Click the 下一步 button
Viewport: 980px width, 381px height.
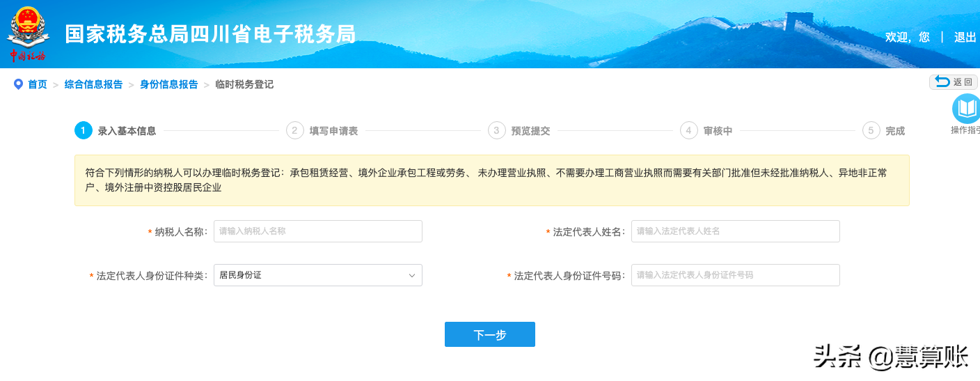(x=490, y=334)
